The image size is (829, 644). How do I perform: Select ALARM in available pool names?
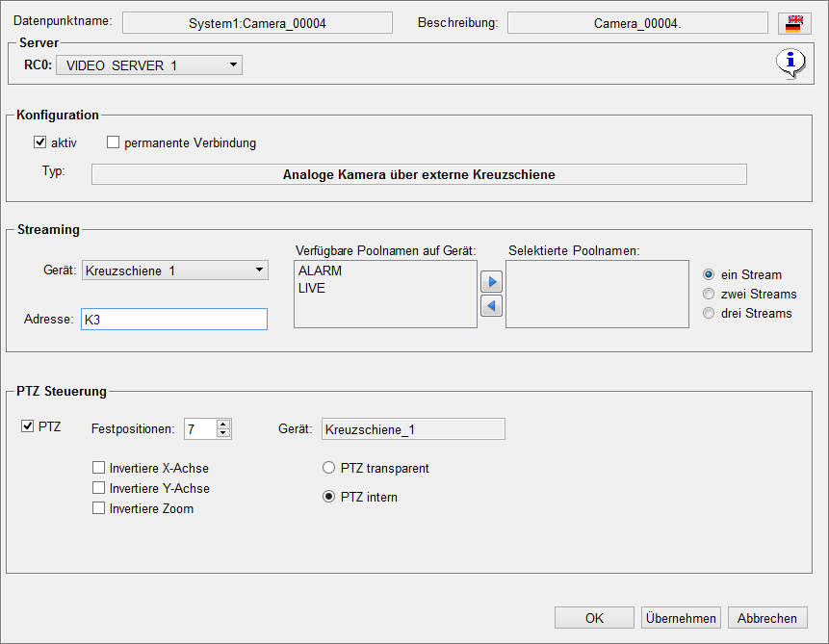coord(321,271)
